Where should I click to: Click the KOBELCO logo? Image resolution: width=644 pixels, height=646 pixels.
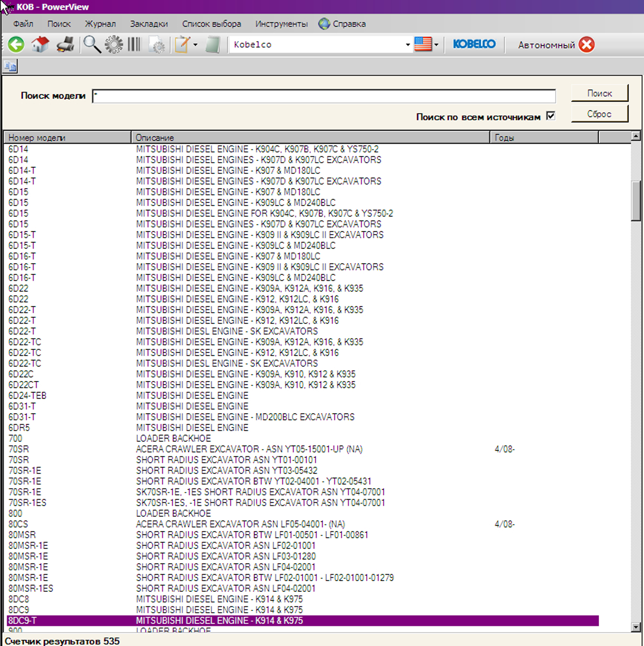coord(474,44)
